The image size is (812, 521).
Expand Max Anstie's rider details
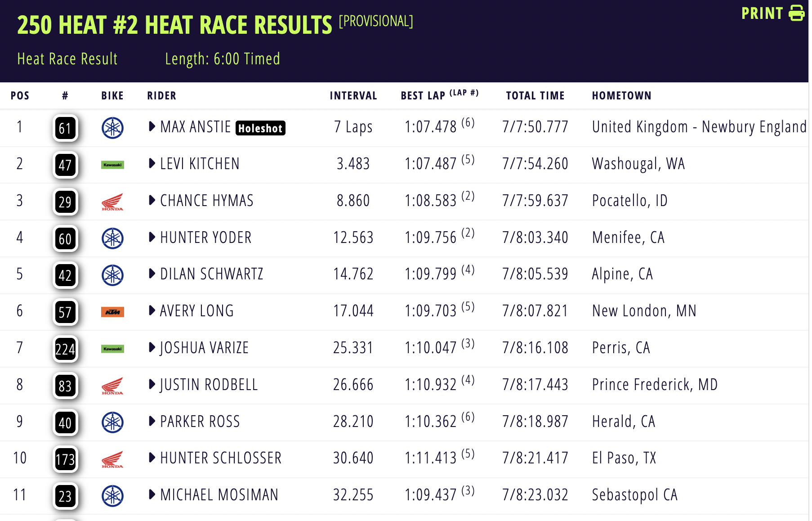click(x=152, y=127)
